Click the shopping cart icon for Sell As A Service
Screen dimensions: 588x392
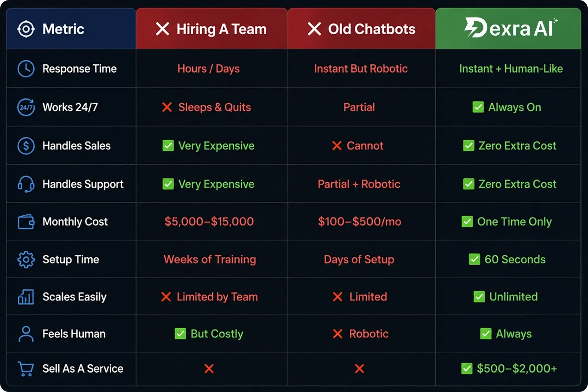point(25,369)
